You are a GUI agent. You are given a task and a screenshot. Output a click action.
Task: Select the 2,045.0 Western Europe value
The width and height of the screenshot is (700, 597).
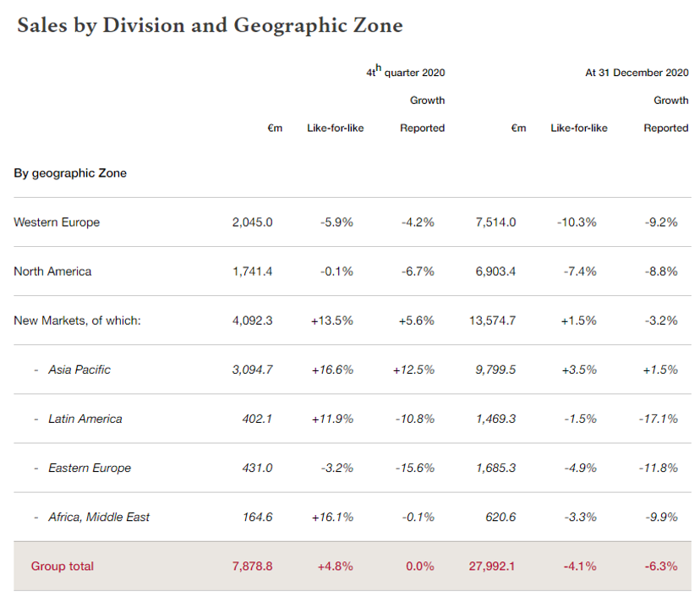pos(252,222)
